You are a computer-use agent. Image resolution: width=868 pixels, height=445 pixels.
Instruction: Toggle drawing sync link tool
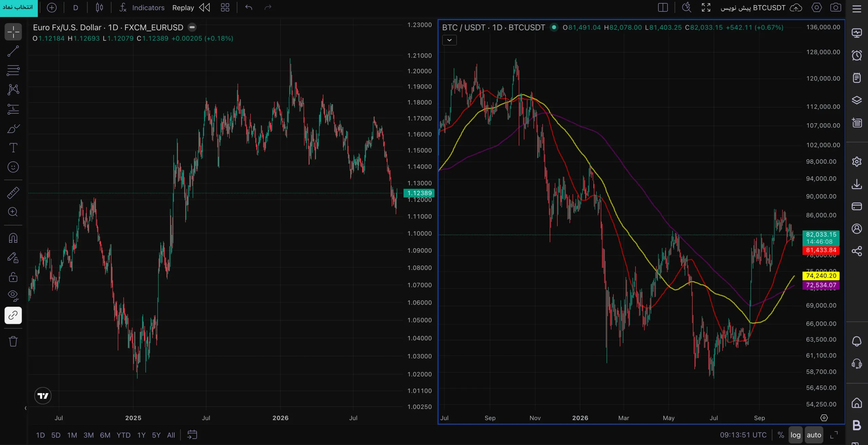click(13, 315)
